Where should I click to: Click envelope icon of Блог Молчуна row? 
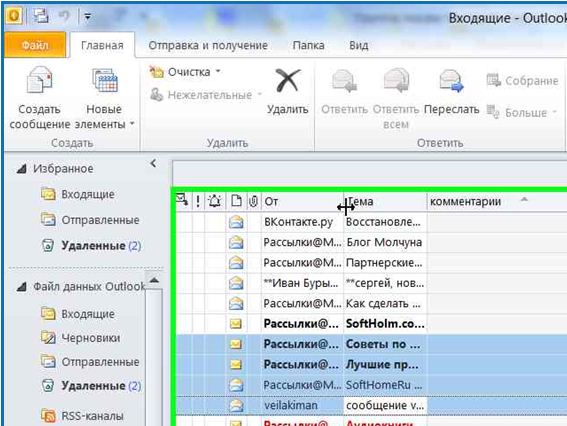coord(236,242)
